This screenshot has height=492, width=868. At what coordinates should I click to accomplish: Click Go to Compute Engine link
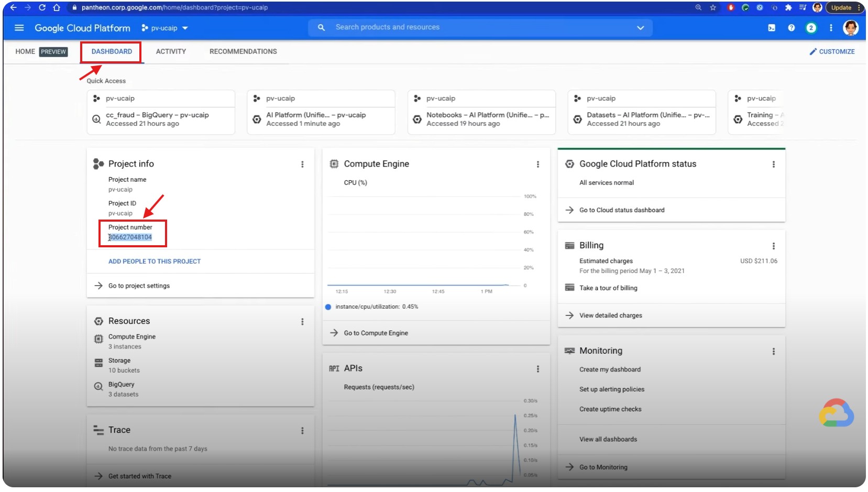coord(376,333)
